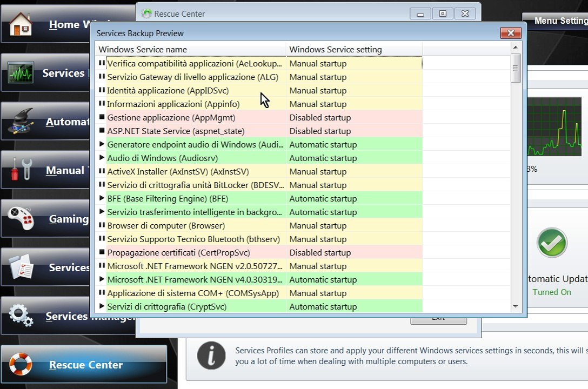Click 'Manual startup' setting of AppIDSvc row
The width and height of the screenshot is (588, 389).
pos(318,90)
